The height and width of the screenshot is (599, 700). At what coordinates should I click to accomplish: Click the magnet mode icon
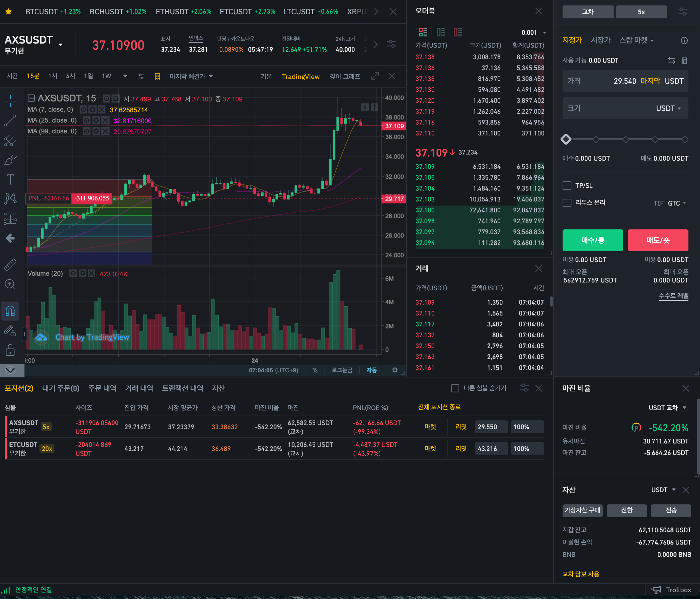tap(10, 311)
